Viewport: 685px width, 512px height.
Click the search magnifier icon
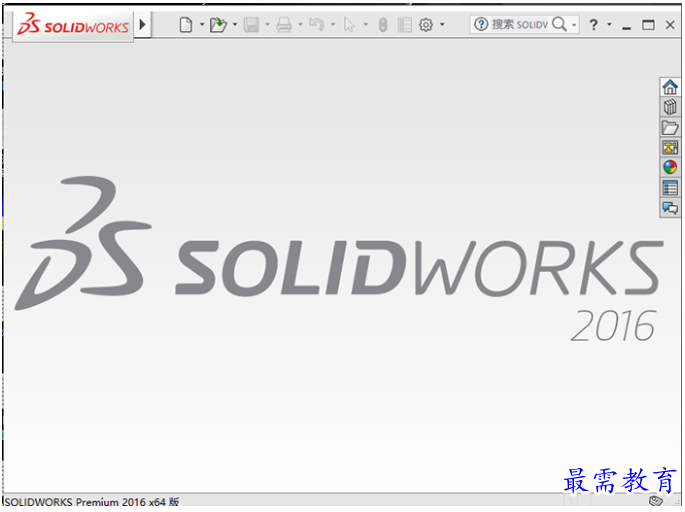(559, 24)
